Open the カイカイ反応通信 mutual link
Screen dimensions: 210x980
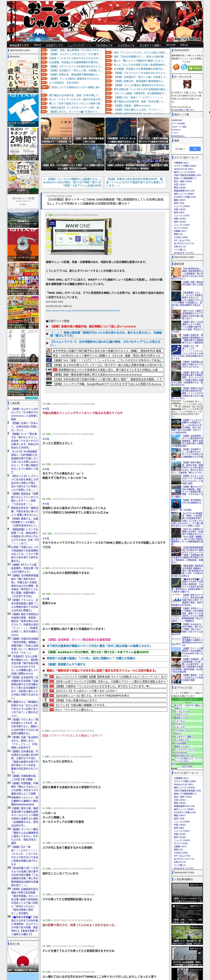coord(178,123)
